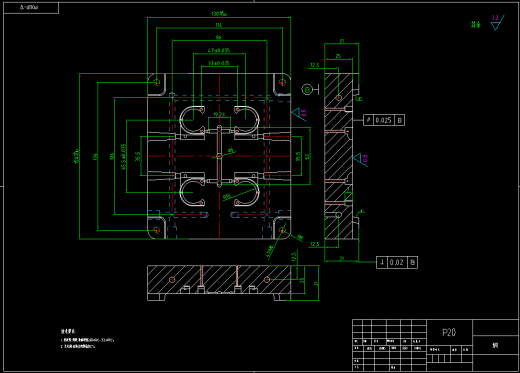Image resolution: width=520 pixels, height=373 pixels.
Task: Click the 33±0.035 dimension label
Action: click(219, 63)
